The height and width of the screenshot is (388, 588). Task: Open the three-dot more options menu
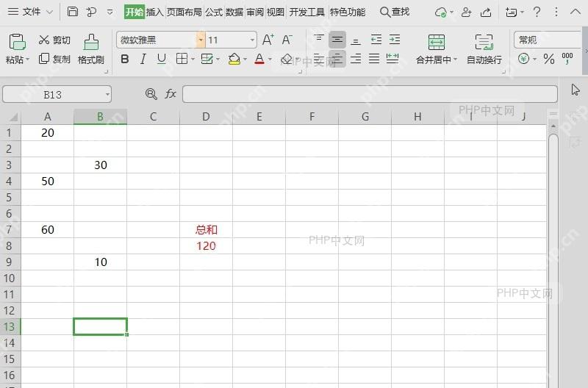[x=556, y=12]
